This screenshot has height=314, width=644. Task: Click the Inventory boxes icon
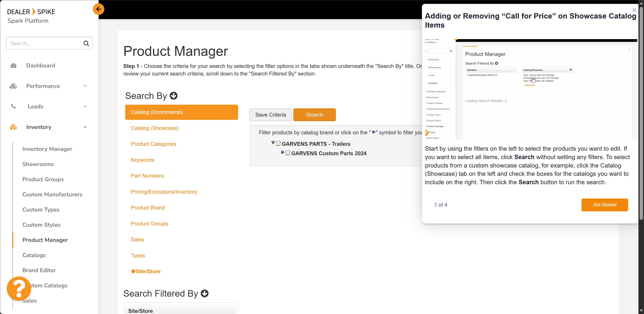(x=13, y=127)
